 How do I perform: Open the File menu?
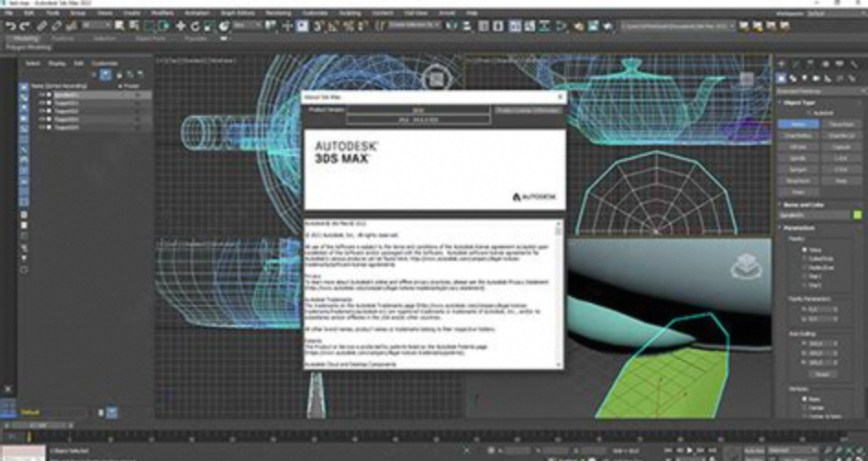[8, 13]
